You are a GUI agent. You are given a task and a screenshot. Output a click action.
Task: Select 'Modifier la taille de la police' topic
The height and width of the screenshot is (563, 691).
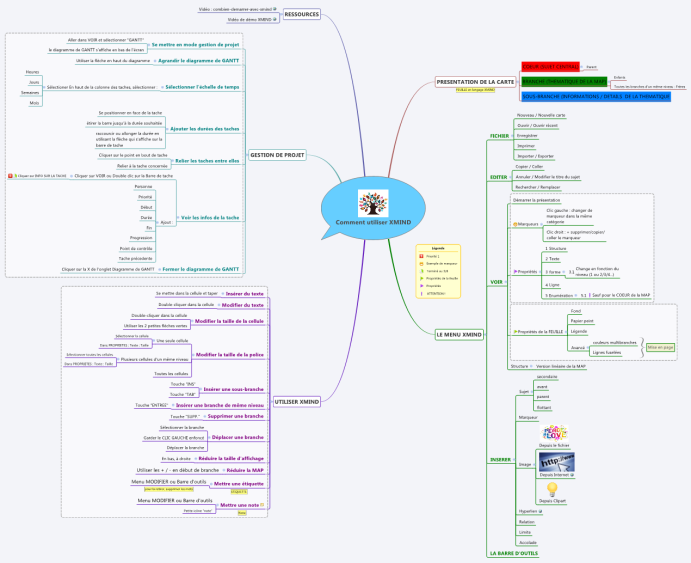pos(230,355)
